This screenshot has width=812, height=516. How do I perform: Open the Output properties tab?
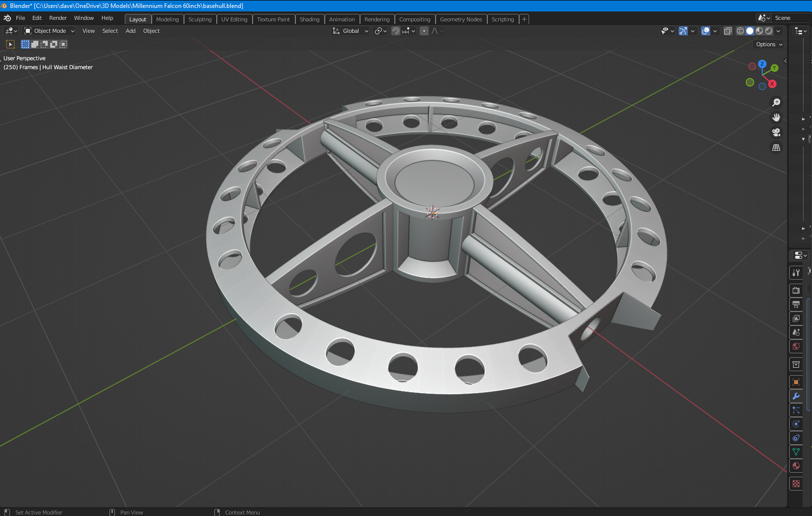[x=796, y=304]
